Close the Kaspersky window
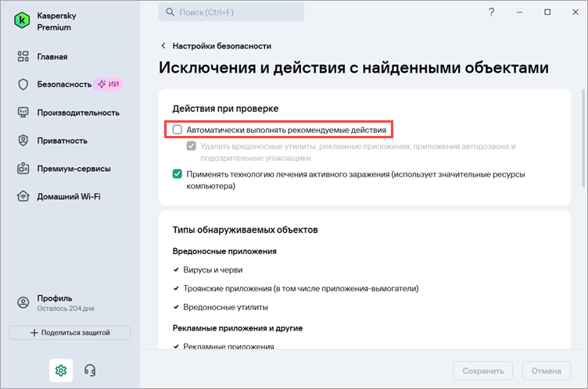The image size is (588, 389). [575, 12]
